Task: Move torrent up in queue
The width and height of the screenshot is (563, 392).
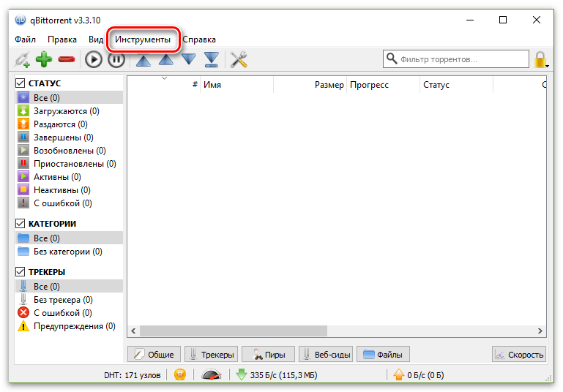Action: [x=166, y=59]
